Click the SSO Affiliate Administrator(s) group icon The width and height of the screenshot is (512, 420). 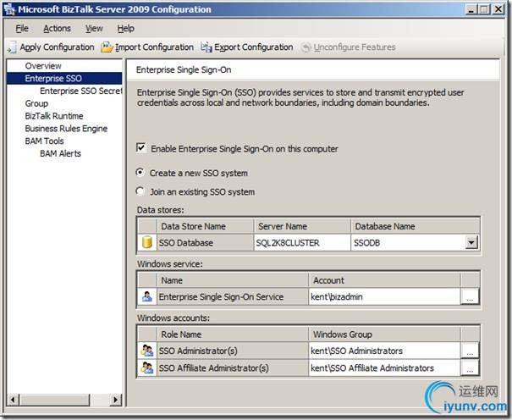(x=147, y=367)
